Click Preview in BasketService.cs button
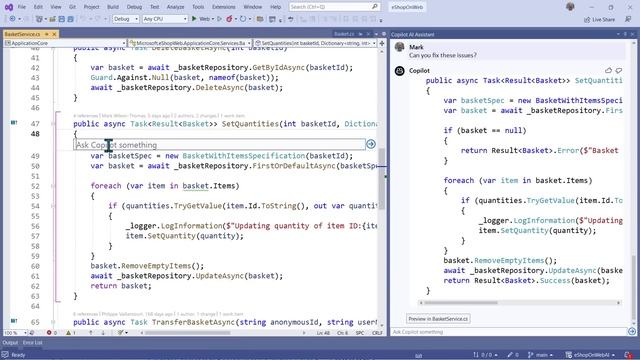The height and width of the screenshot is (360, 640). [438, 319]
